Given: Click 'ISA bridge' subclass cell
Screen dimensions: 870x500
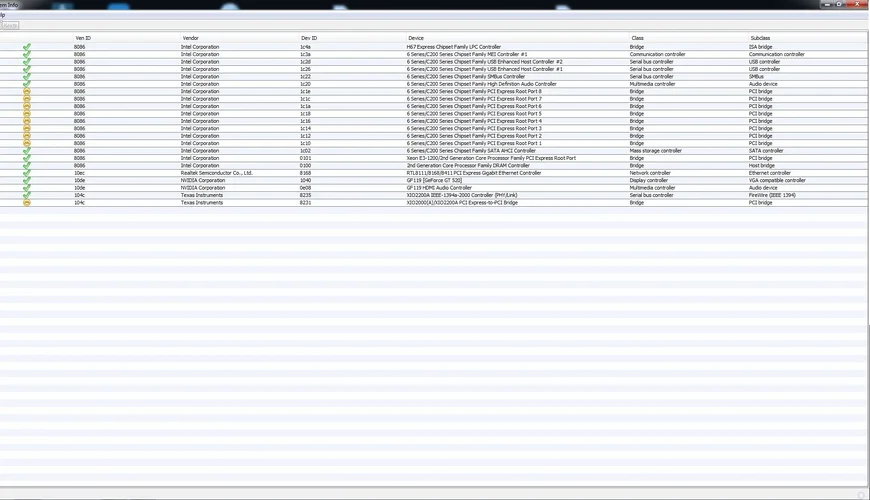Looking at the screenshot, I should click(760, 47).
